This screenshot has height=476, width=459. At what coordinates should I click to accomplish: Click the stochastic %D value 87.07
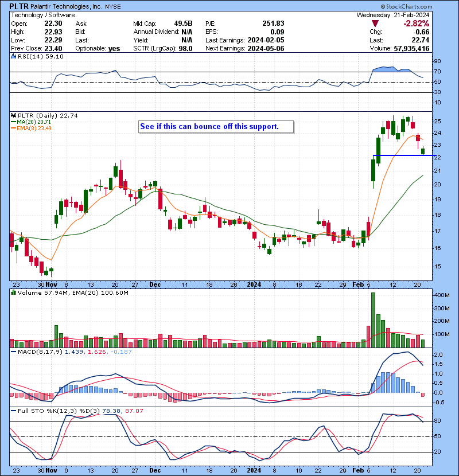pos(134,411)
